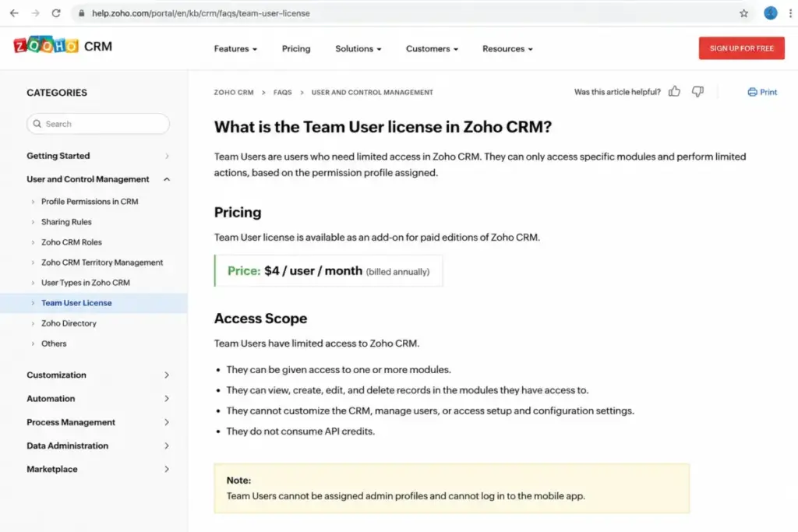Reload the page with the refresh icon
The height and width of the screenshot is (532, 798).
(56, 13)
